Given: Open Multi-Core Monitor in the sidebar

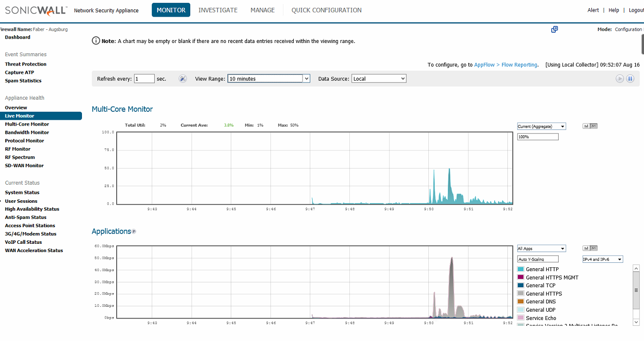Looking at the screenshot, I should (x=27, y=124).
